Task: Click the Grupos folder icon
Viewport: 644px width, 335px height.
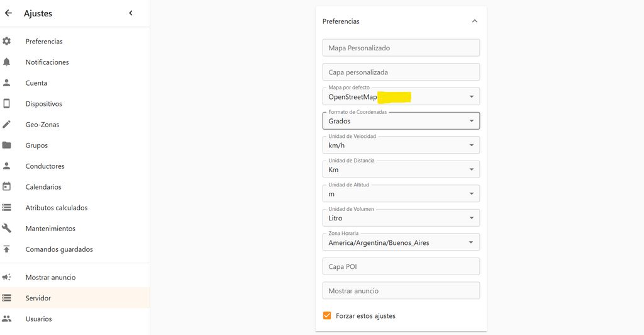Action: (x=7, y=145)
